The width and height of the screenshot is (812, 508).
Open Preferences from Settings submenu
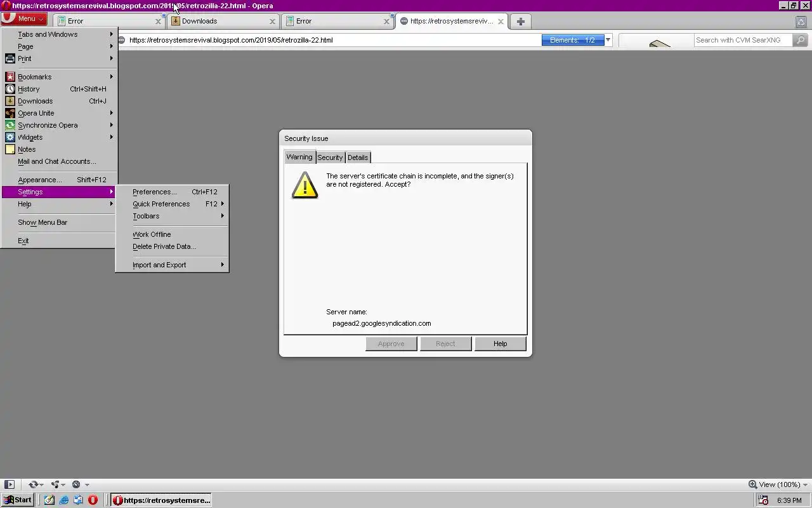(x=172, y=192)
